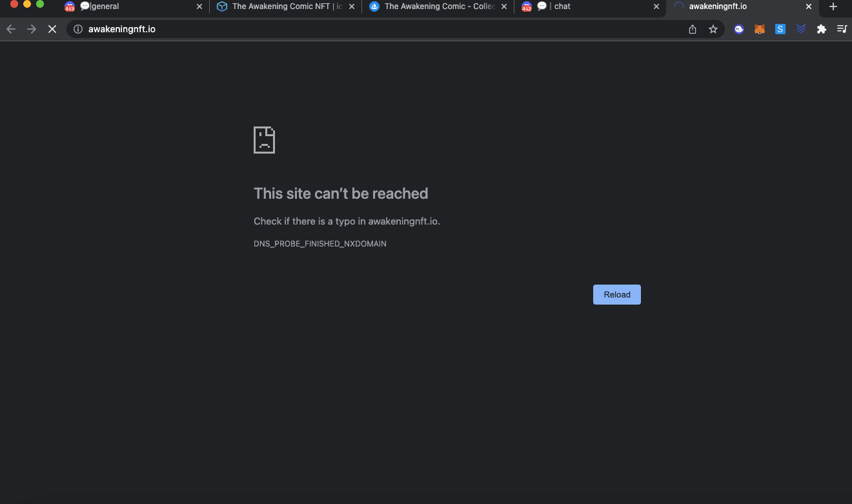The image size is (852, 504).
Task: Open the MetaMask fox extension
Action: [760, 29]
